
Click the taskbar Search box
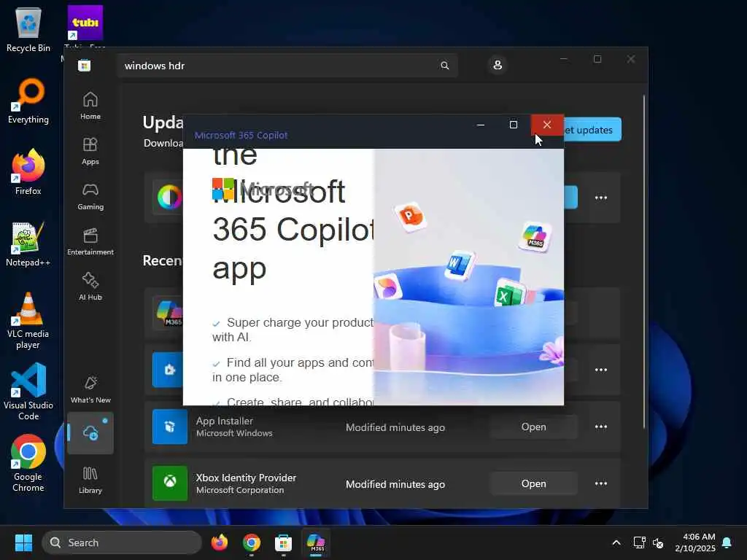pyautogui.click(x=122, y=542)
